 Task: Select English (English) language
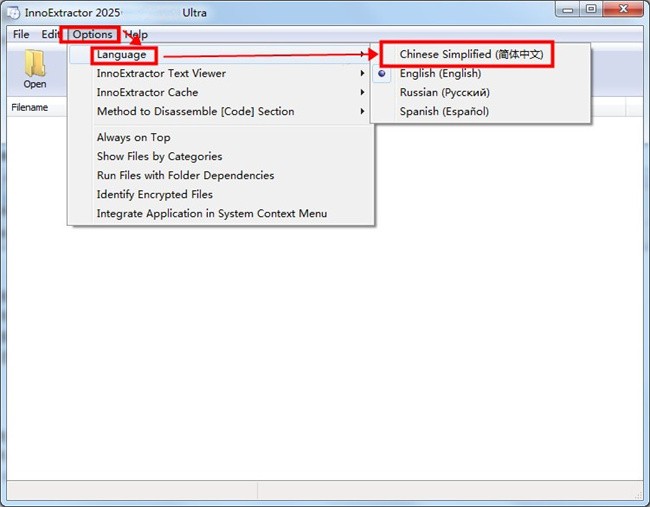481,73
